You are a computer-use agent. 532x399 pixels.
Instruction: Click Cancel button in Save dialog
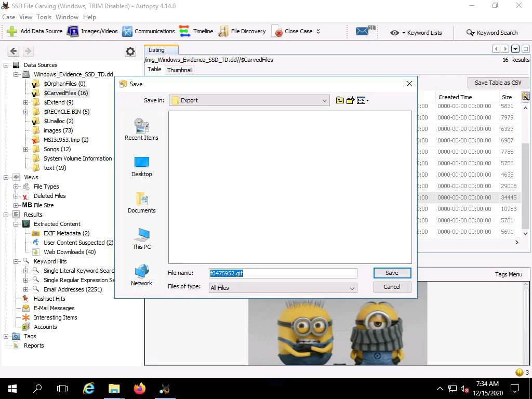pos(392,287)
